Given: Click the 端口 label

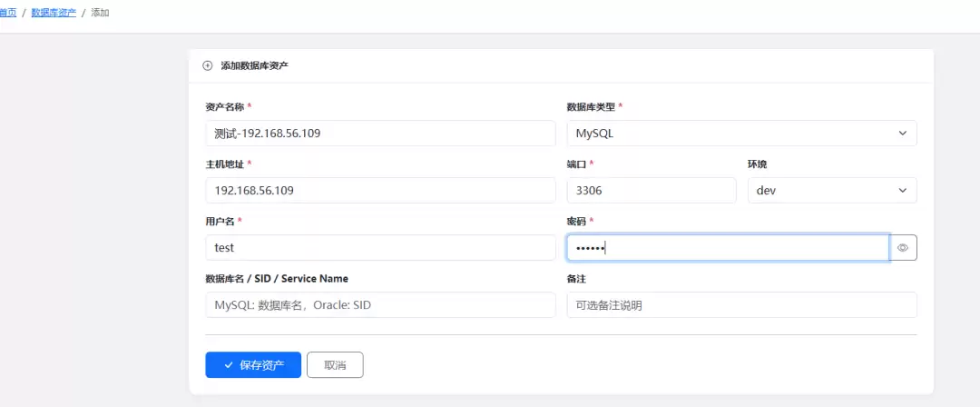Looking at the screenshot, I should (576, 164).
